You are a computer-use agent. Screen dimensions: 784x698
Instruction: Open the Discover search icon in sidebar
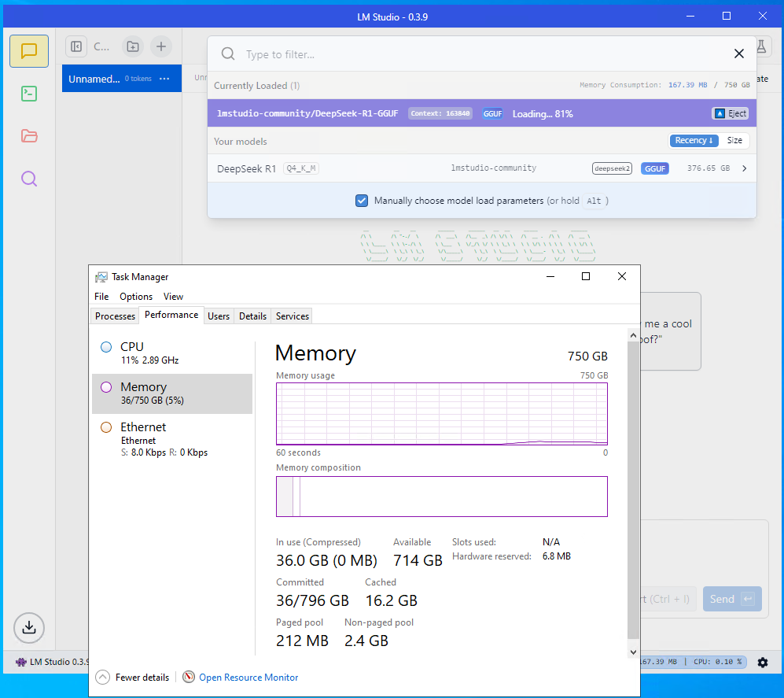[29, 179]
